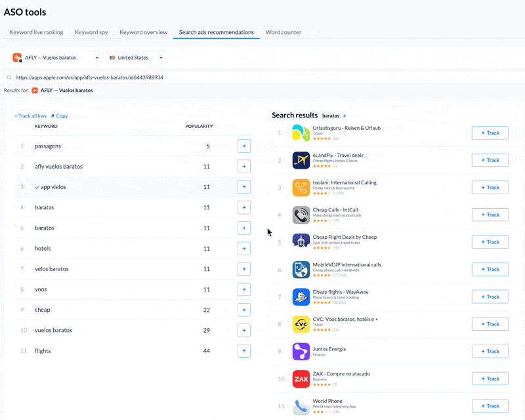Sort by the POPULARITY column header
This screenshot has width=525, height=420.
199,126
